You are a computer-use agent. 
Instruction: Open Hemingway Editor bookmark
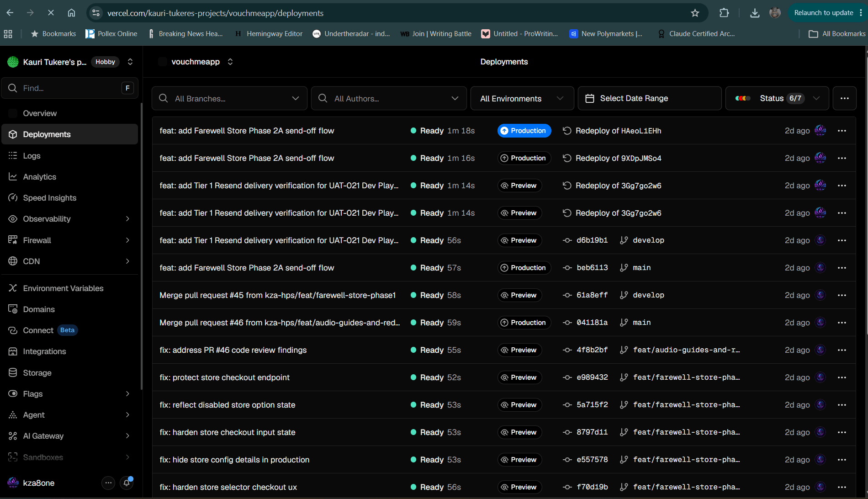[x=269, y=34]
